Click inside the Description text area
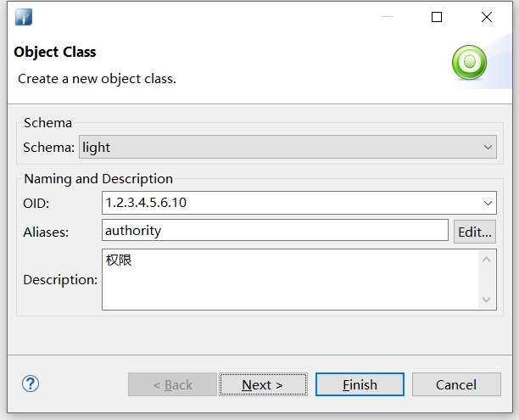The height and width of the screenshot is (420, 519). [x=290, y=279]
